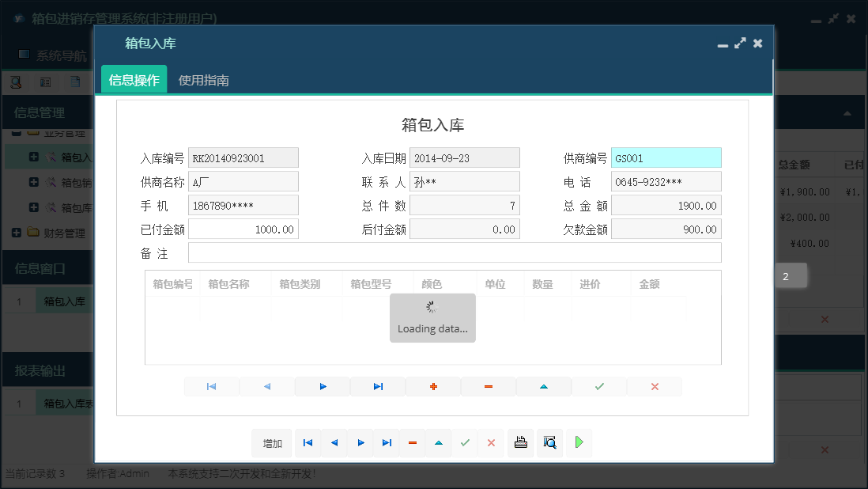The width and height of the screenshot is (868, 489).
Task: Confirm changes with the green checkmark icon
Action: tap(599, 386)
